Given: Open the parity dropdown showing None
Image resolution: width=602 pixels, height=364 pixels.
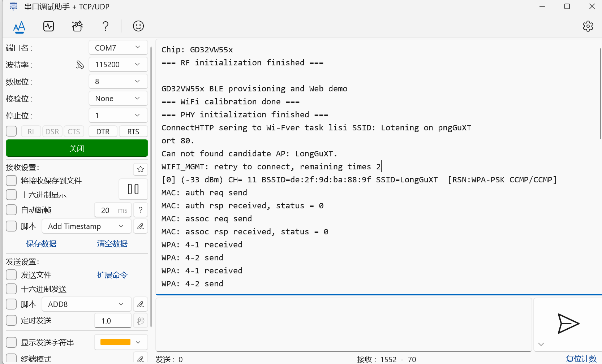Looking at the screenshot, I should [118, 98].
